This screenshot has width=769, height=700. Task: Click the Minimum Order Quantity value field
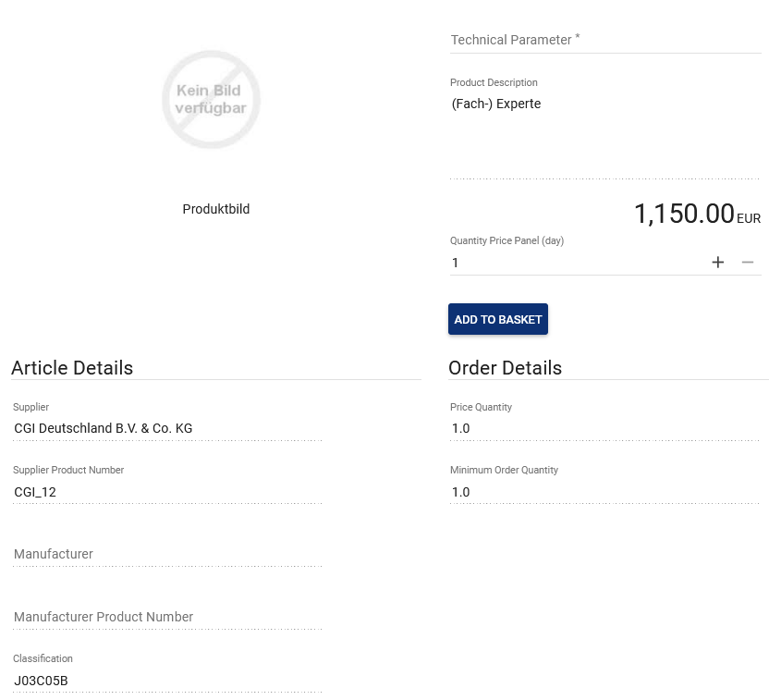tap(461, 492)
